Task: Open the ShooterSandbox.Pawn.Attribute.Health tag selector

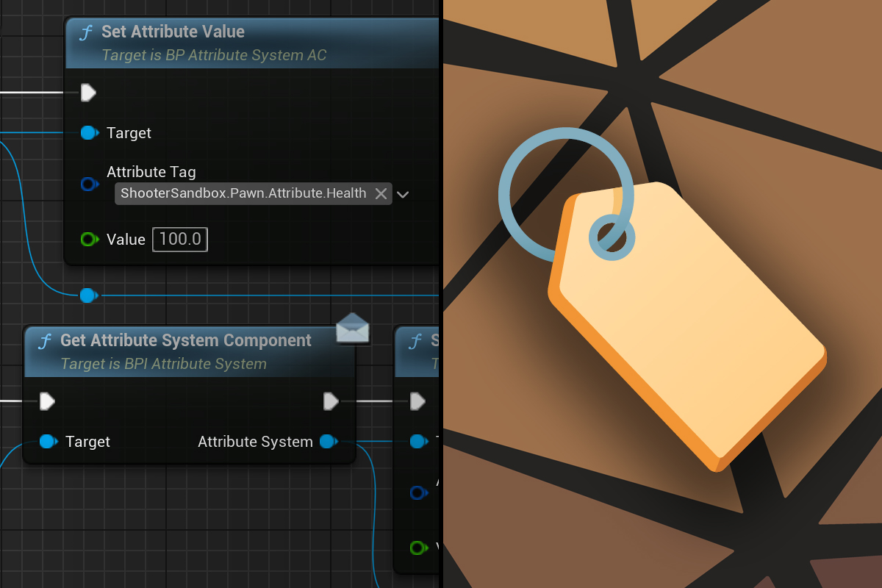Action: coord(243,194)
